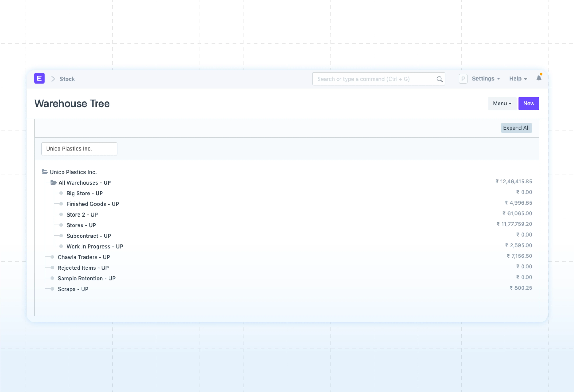
Task: Click bullet icon beside Scraps - UP
Action: [52, 289]
